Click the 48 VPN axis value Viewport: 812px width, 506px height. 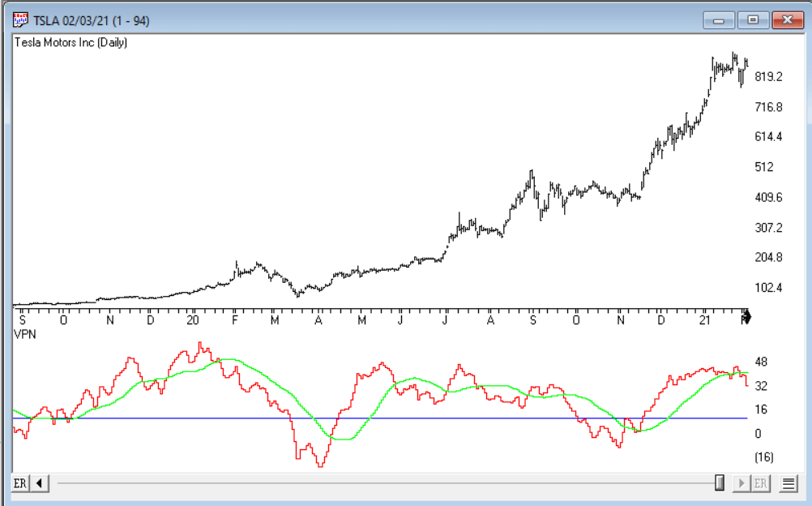[761, 362]
